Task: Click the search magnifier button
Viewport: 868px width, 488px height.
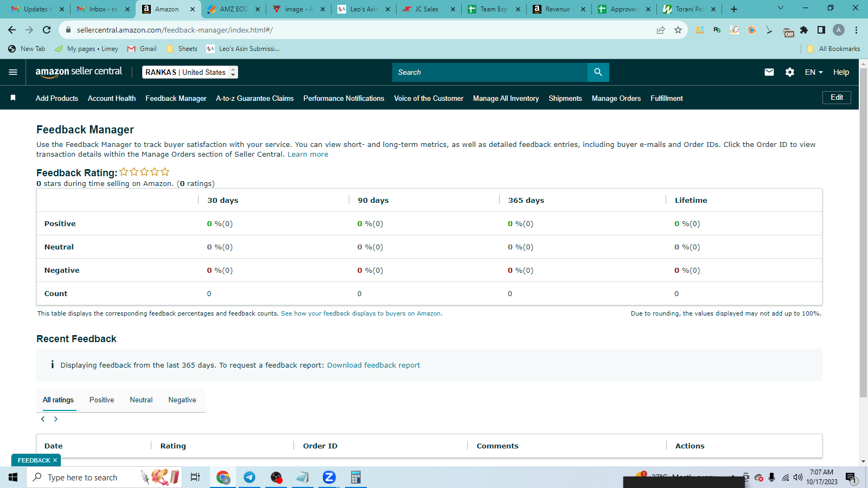Action: point(598,72)
